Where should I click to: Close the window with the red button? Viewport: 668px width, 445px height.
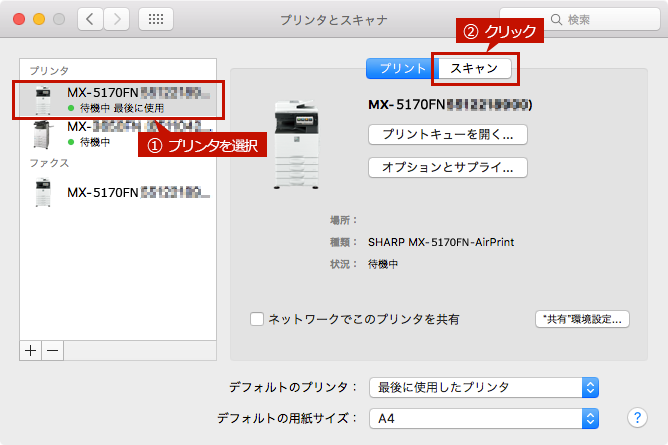(x=19, y=19)
